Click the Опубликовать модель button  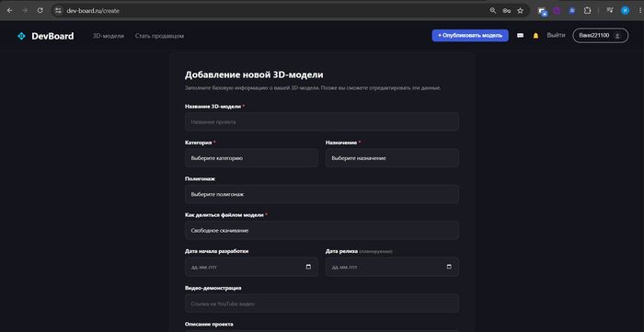click(470, 36)
